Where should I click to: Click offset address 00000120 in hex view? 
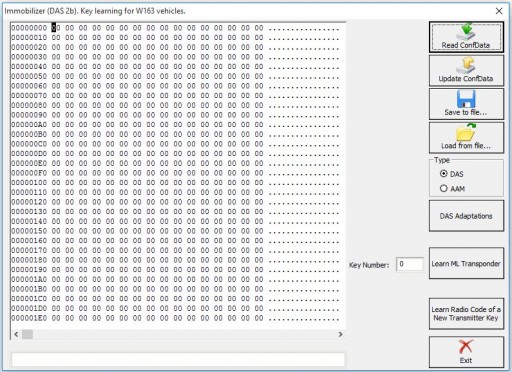pyautogui.click(x=29, y=202)
